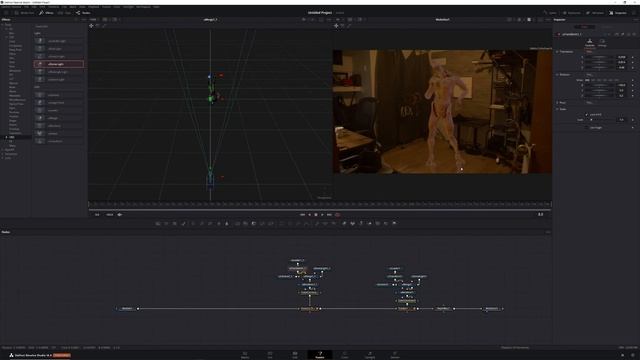Add a Renderer3D node from the toolbar
The height and width of the screenshot is (360, 640).
pos(394,223)
